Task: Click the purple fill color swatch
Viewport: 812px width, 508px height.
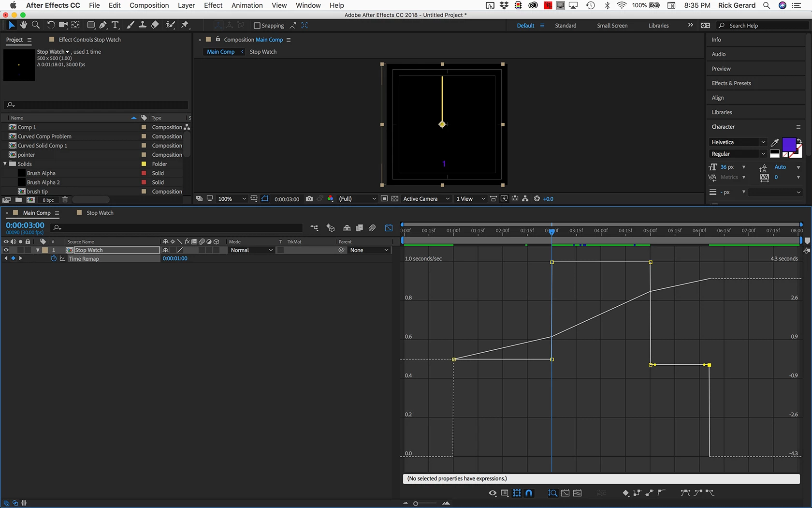Action: (789, 145)
